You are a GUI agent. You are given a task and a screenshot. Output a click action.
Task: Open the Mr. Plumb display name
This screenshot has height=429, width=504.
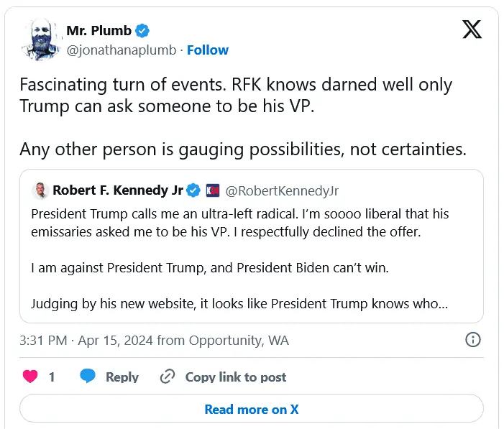coord(98,31)
